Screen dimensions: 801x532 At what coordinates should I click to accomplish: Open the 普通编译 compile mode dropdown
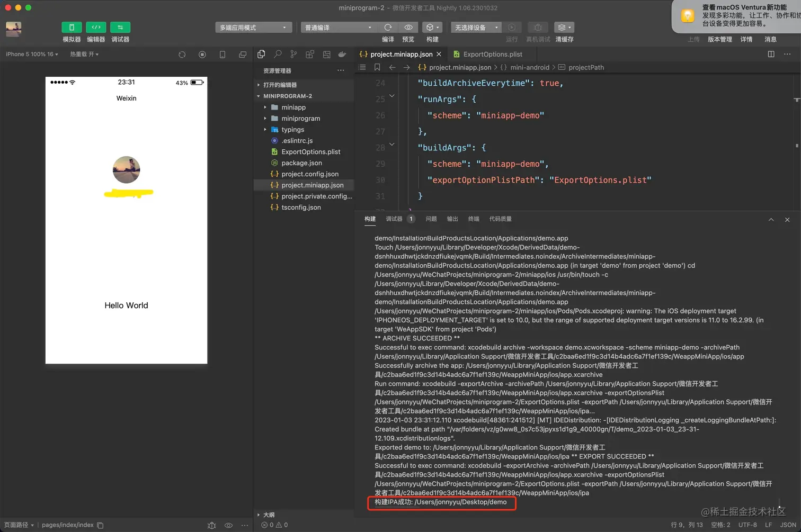pos(339,28)
